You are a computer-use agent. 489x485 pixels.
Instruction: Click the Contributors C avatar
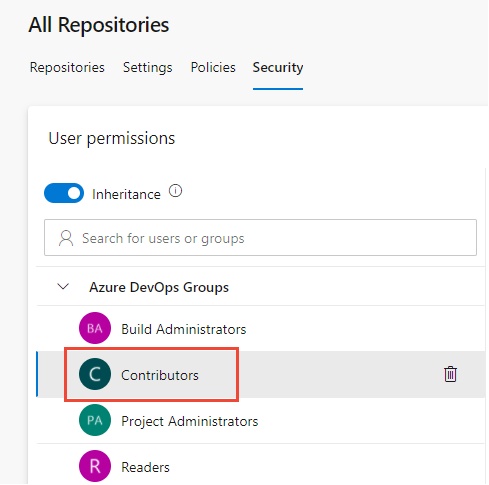click(95, 374)
